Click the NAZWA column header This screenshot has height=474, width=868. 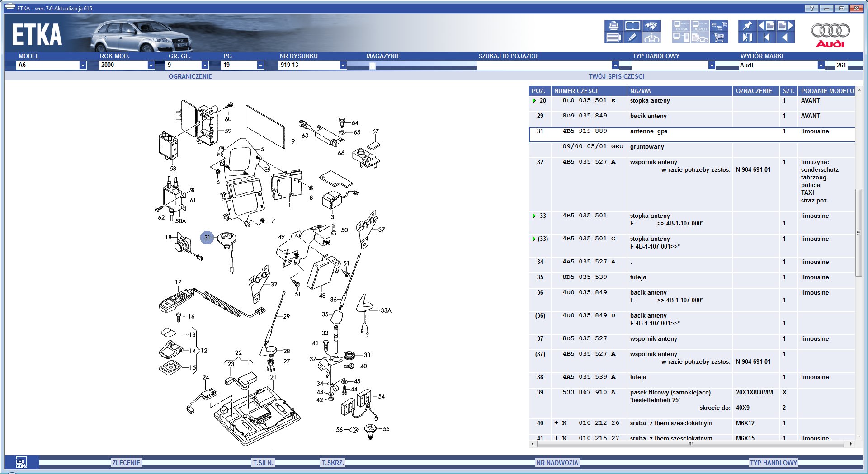pyautogui.click(x=679, y=91)
